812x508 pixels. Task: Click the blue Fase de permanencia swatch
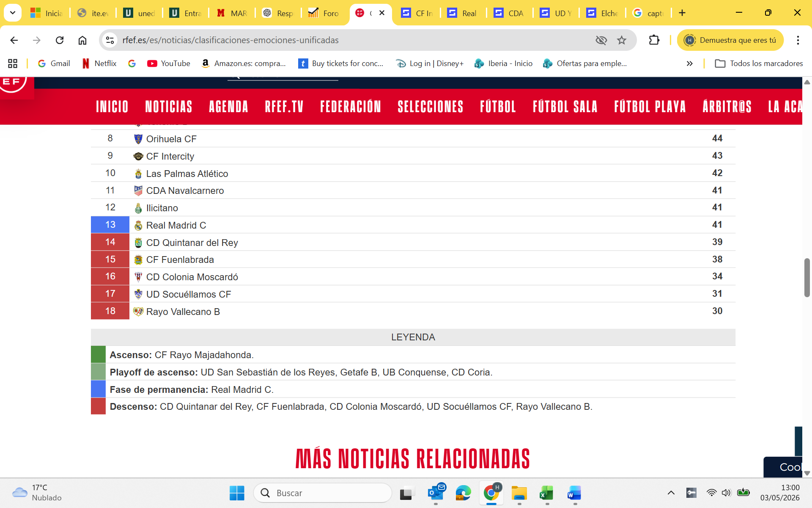point(98,389)
